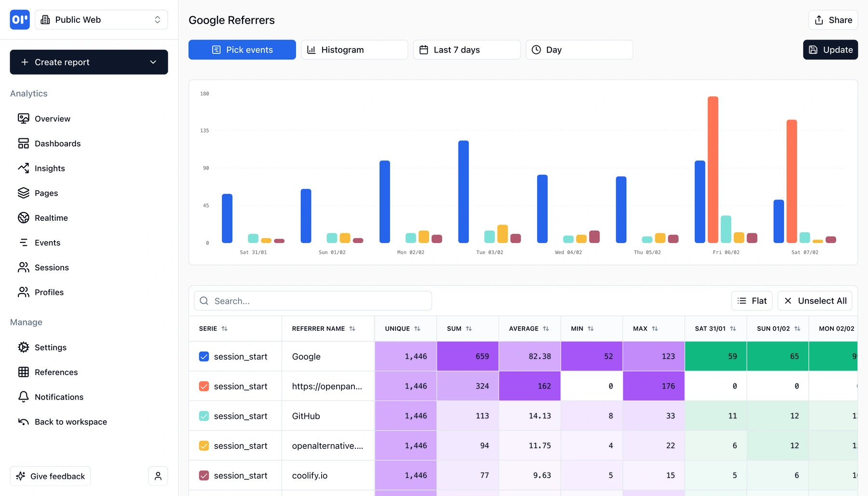Screen dimensions: 868x496
Task: Sort the table by the SUM column
Action: [x=468, y=328]
